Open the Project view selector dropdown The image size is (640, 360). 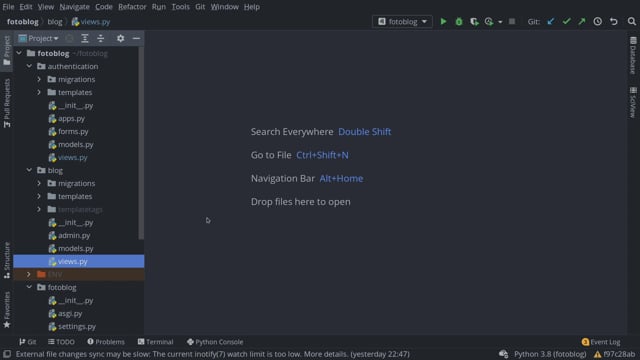pyautogui.click(x=39, y=38)
